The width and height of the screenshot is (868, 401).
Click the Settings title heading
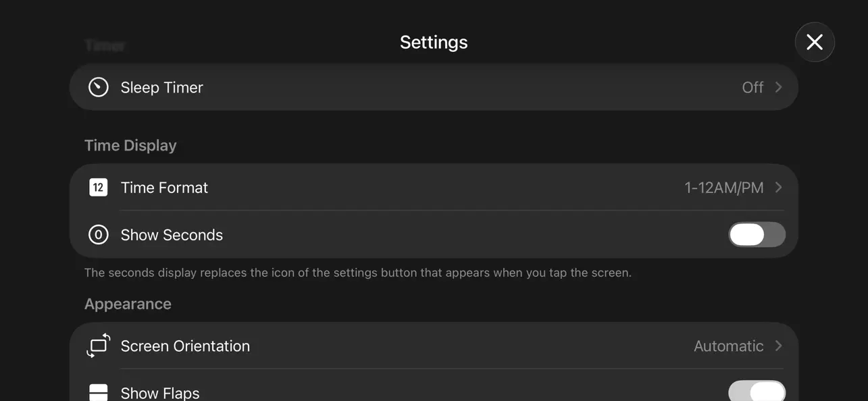pos(434,42)
